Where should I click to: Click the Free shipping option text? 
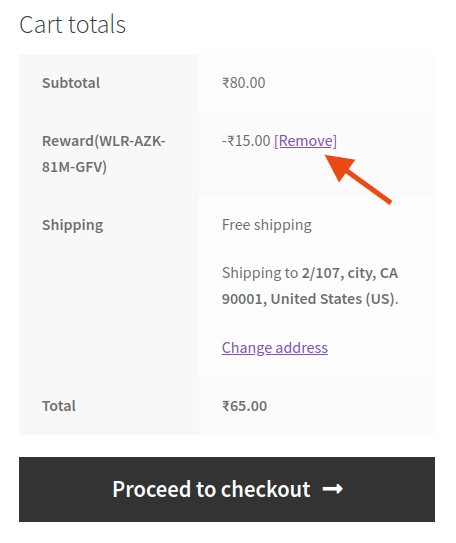point(267,225)
